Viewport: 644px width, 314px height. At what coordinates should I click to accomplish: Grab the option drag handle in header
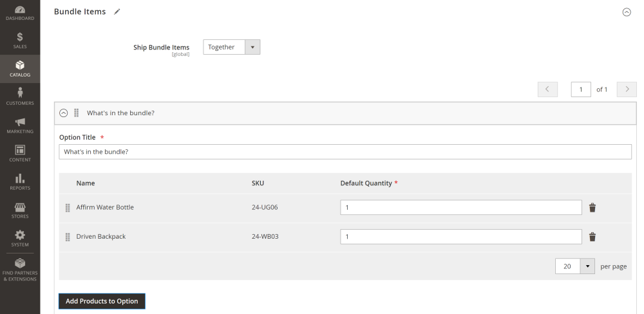77,113
